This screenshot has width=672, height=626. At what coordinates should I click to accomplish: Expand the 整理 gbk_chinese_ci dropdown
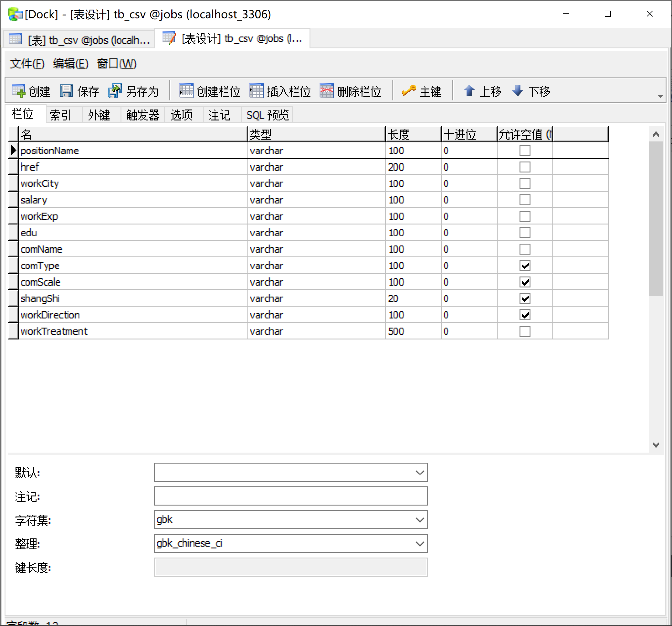click(x=419, y=543)
